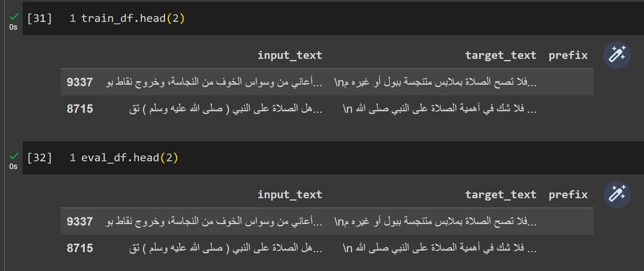Select row index 9337 in eval_df output
This screenshot has height=271, width=644.
tap(80, 222)
